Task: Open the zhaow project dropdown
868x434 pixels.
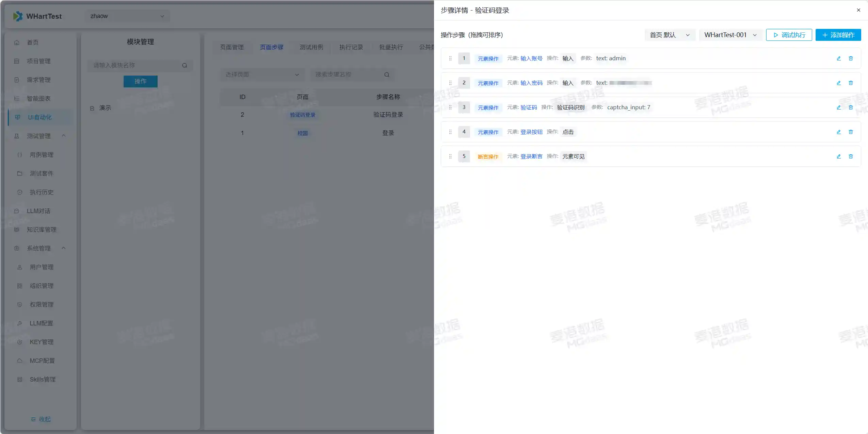Action: (127, 16)
